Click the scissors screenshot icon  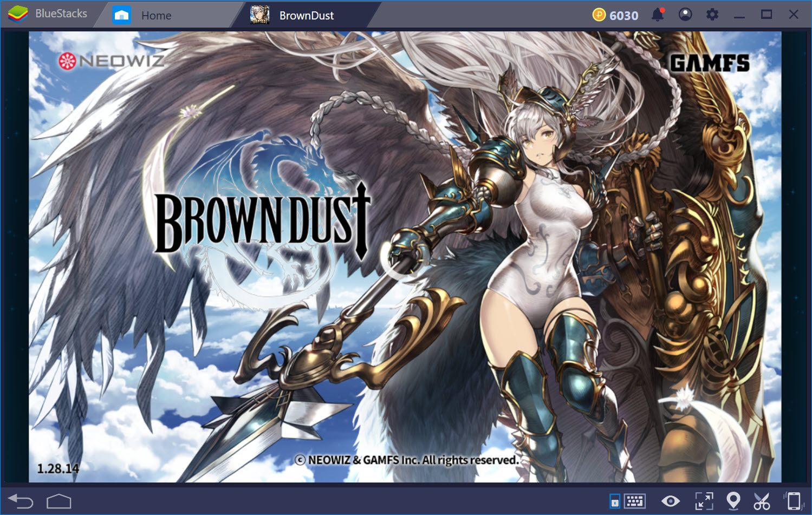(x=762, y=501)
